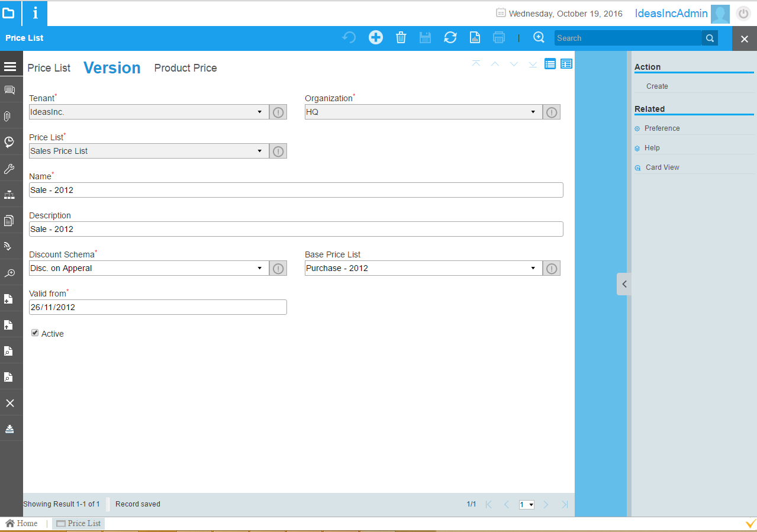Open the zoom lookup magnifier icon in the toolbar
This screenshot has width=757, height=532.
point(539,37)
